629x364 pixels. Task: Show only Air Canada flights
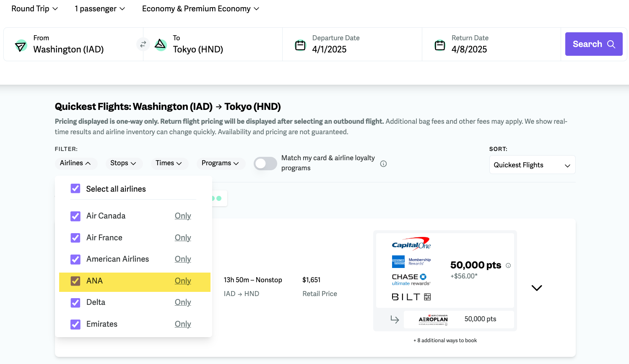pyautogui.click(x=183, y=216)
